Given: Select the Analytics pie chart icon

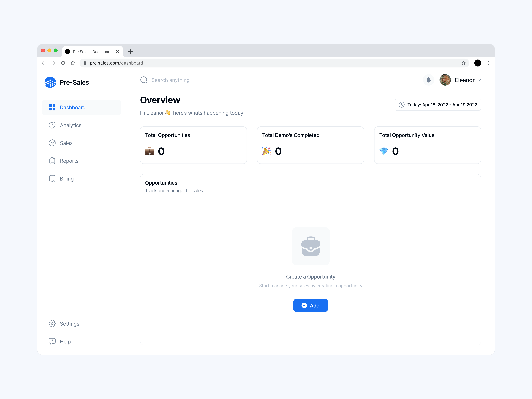Looking at the screenshot, I should click(52, 125).
